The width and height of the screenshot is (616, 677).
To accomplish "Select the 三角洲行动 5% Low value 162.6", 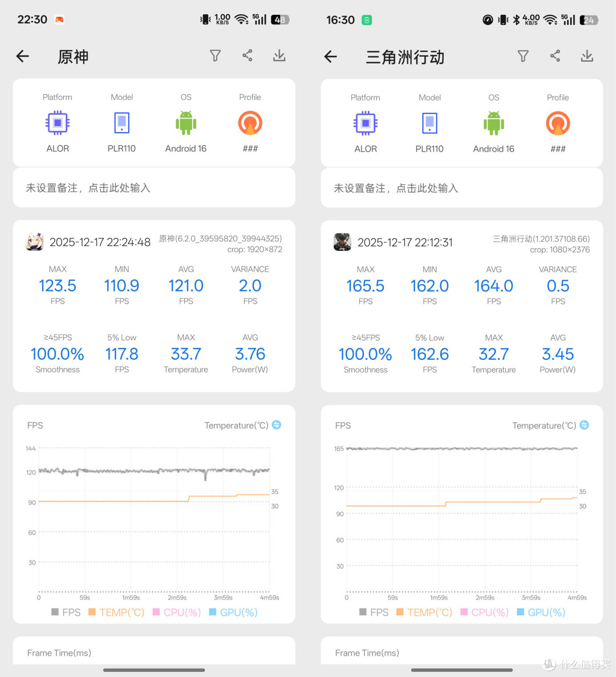I will [x=429, y=355].
